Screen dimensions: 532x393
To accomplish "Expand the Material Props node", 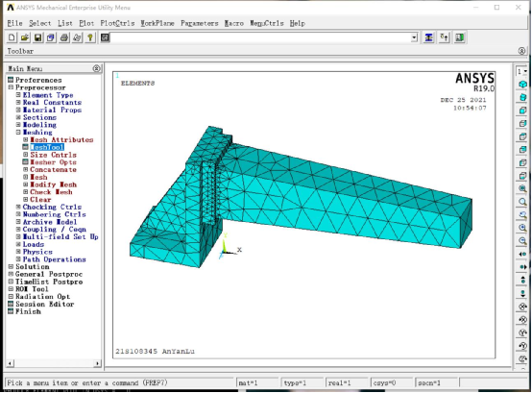I will click(x=18, y=110).
